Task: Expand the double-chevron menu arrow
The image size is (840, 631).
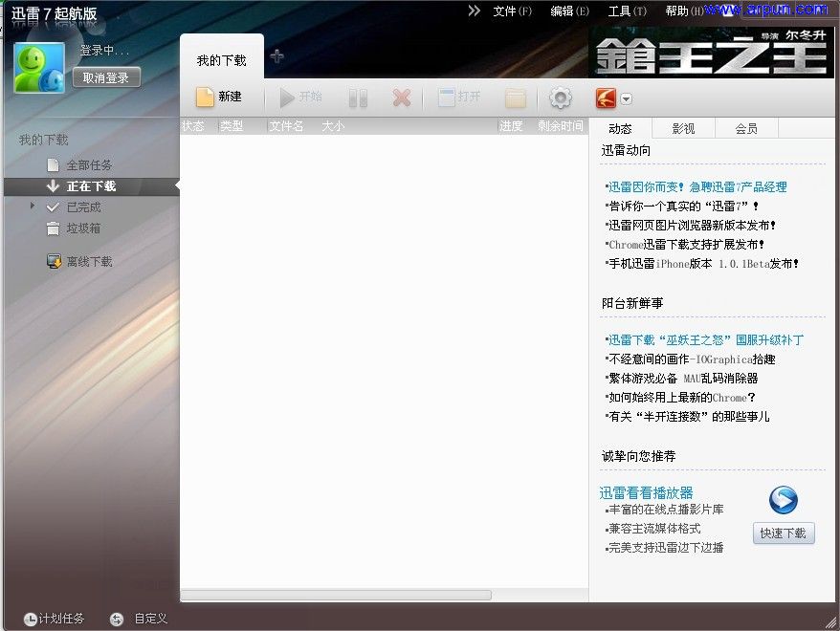Action: (475, 11)
